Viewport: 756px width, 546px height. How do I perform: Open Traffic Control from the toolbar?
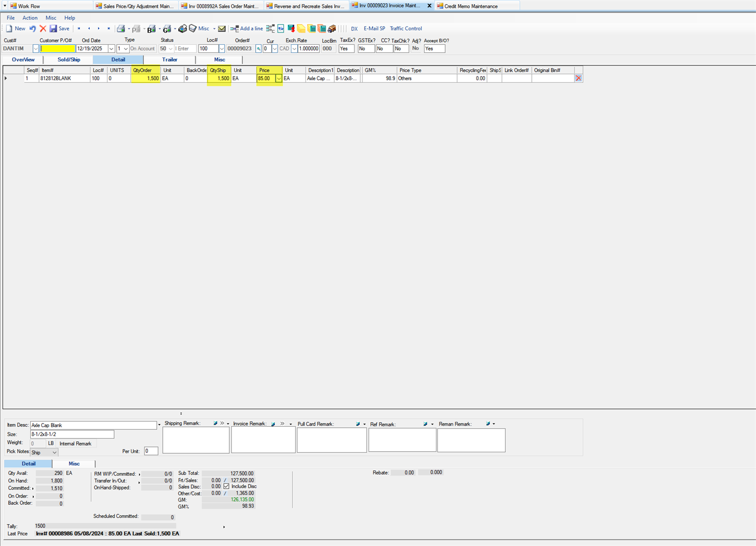[406, 29]
